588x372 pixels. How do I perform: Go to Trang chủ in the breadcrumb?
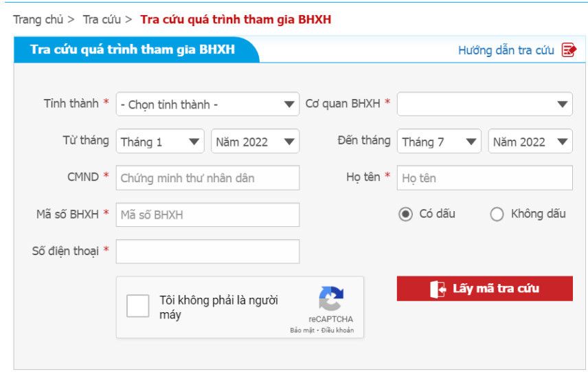coord(38,19)
